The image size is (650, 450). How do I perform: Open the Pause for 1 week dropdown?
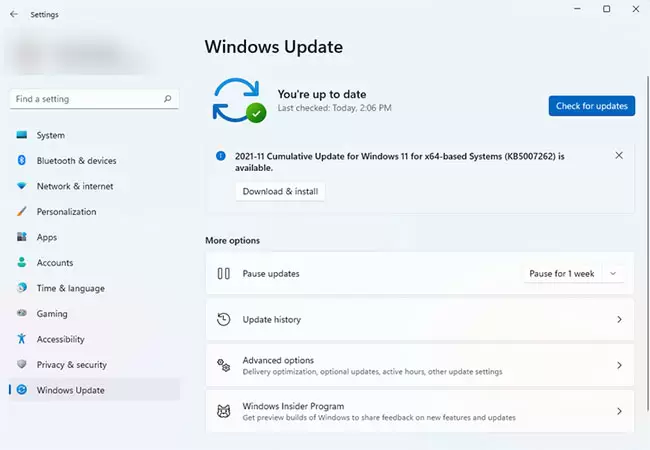[575, 273]
